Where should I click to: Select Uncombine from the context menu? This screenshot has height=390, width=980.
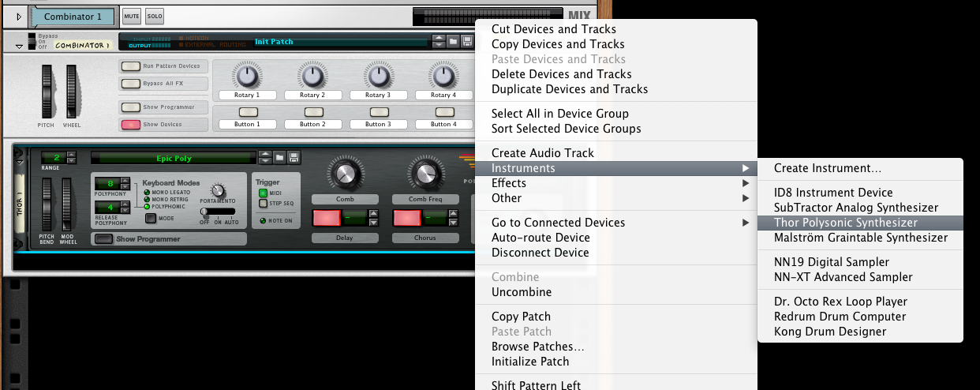click(x=616, y=292)
